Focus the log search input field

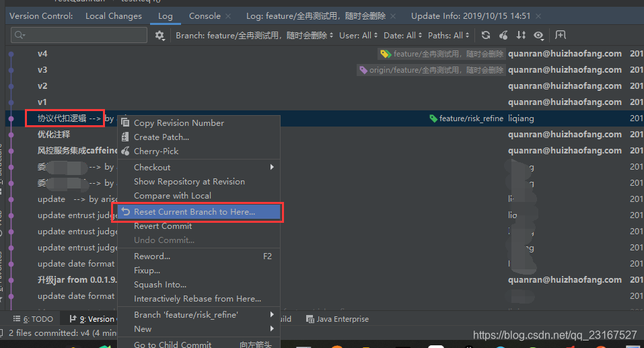(79, 35)
